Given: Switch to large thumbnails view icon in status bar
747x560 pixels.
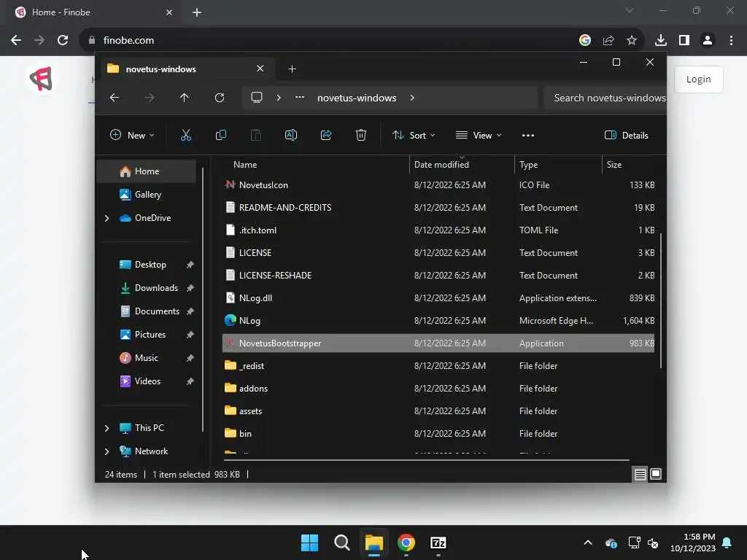Looking at the screenshot, I should pyautogui.click(x=656, y=474).
